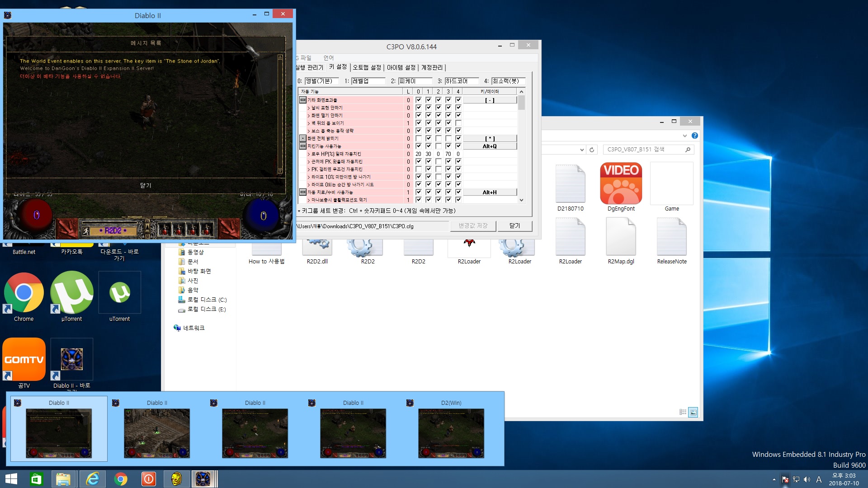Click the Diablo II message list scrollbar
The width and height of the screenshot is (868, 488).
click(x=280, y=114)
